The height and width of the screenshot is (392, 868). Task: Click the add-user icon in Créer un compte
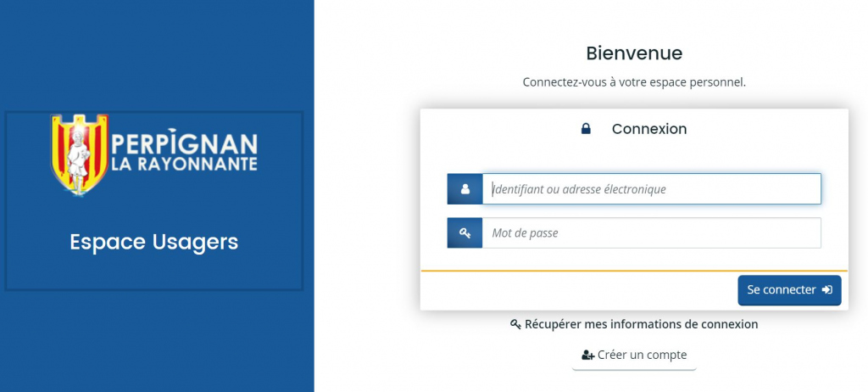point(587,356)
